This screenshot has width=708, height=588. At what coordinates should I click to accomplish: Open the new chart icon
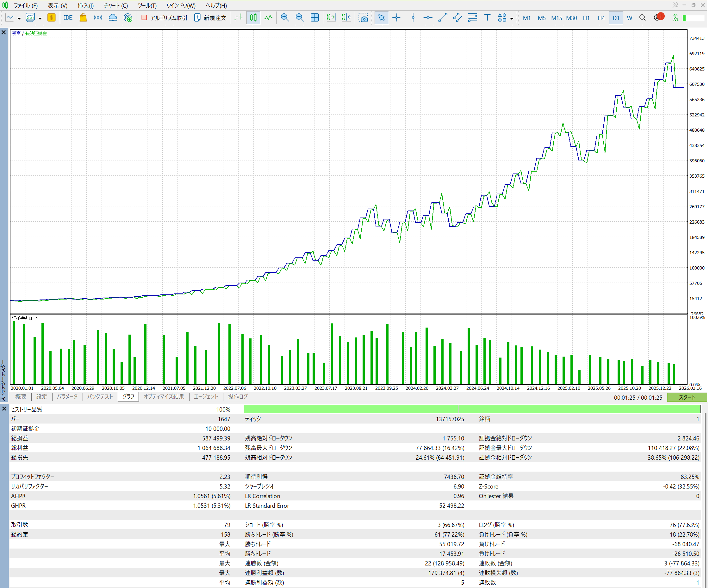point(10,18)
